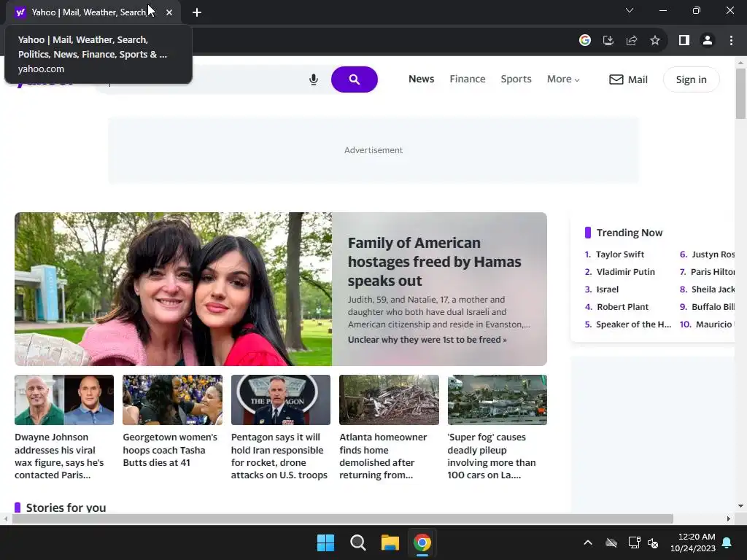Open the Mail envelope link

coord(628,79)
